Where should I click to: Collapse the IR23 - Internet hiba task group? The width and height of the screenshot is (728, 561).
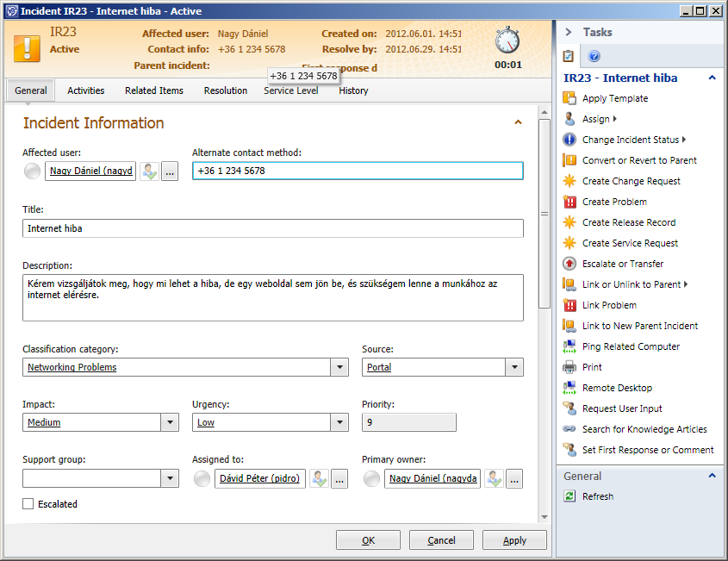(x=712, y=78)
